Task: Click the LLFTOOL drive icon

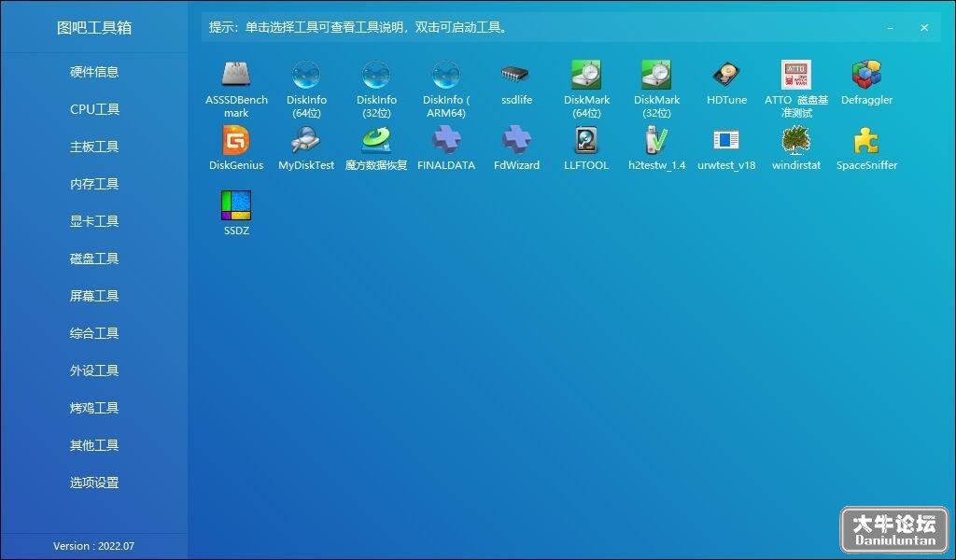Action: point(586,140)
